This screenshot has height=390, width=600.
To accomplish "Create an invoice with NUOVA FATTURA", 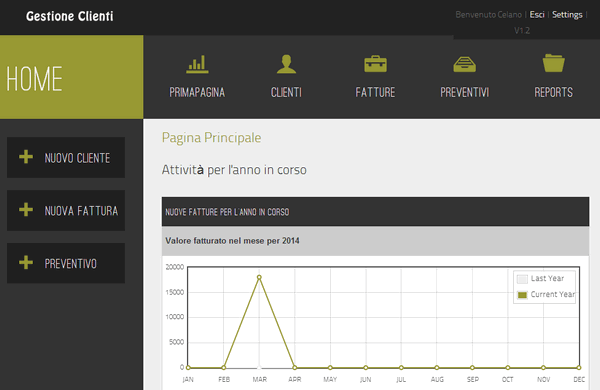I will 66,210.
